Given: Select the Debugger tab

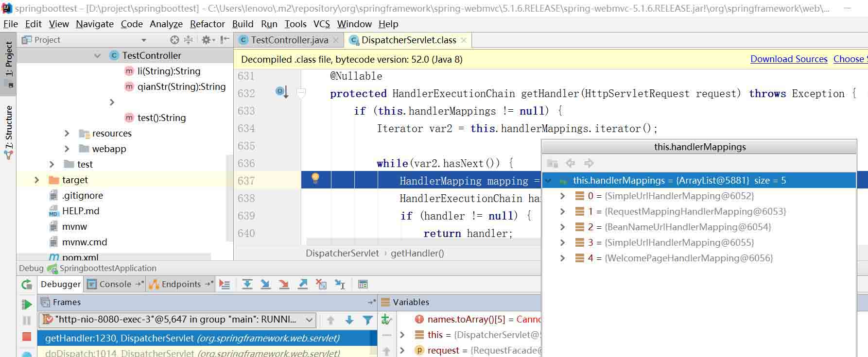Looking at the screenshot, I should coord(61,284).
